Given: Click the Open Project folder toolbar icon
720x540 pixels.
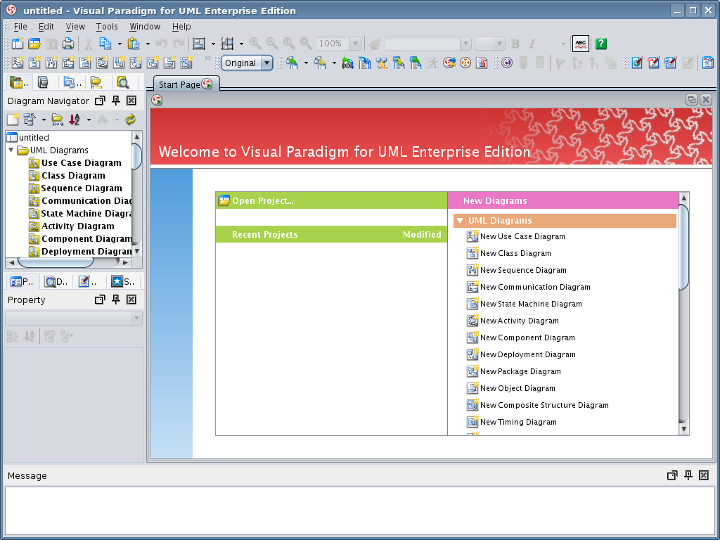Looking at the screenshot, I should click(x=34, y=44).
